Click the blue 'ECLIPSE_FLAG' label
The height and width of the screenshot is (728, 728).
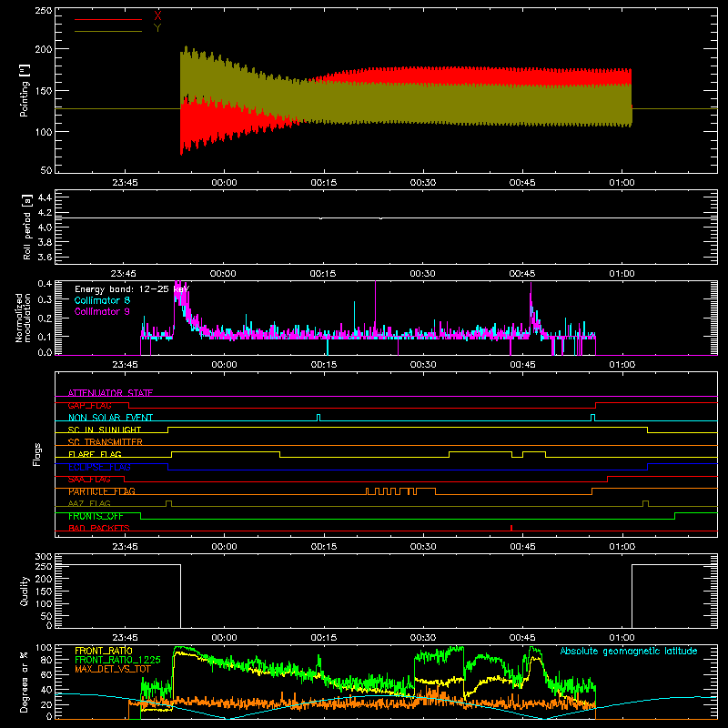coord(99,467)
